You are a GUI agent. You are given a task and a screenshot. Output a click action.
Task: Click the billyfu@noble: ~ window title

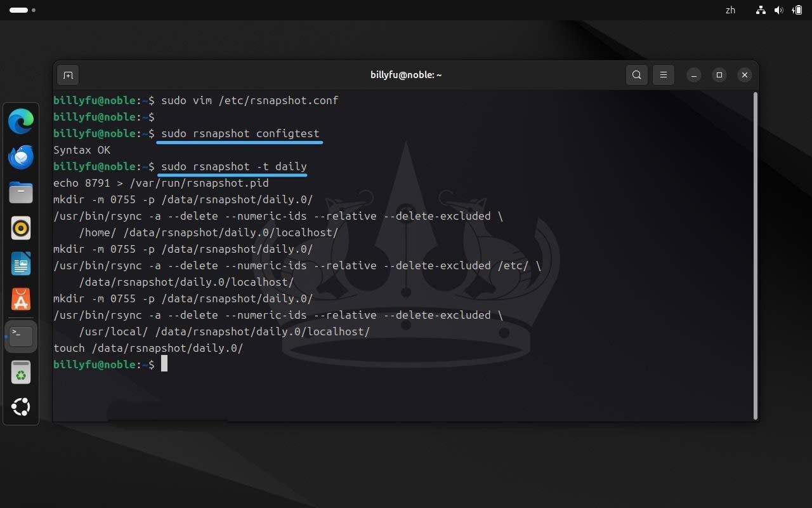click(406, 75)
